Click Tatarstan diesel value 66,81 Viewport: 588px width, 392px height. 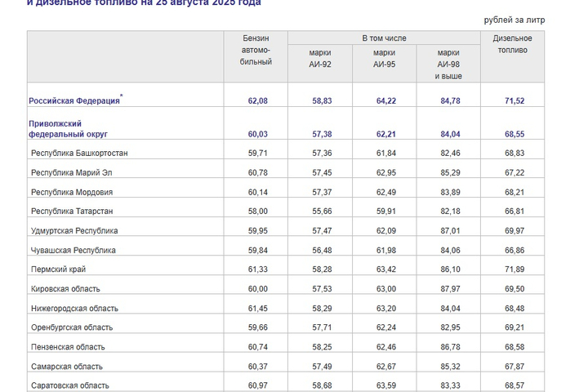click(x=514, y=212)
